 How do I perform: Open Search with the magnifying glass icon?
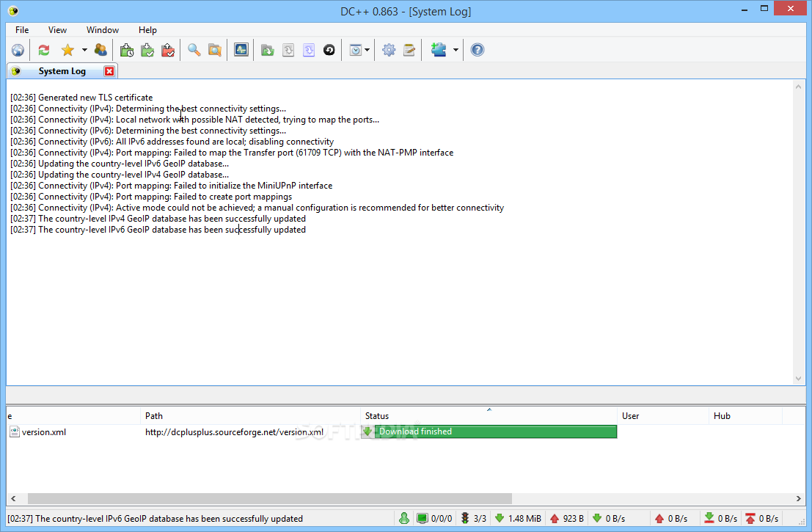click(x=194, y=50)
